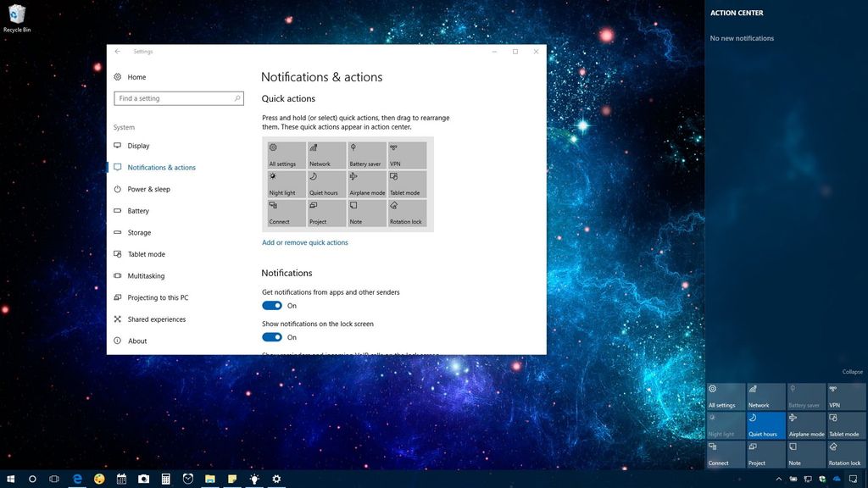Open the Network quick action tile
The width and height of the screenshot is (868, 488).
[x=325, y=155]
